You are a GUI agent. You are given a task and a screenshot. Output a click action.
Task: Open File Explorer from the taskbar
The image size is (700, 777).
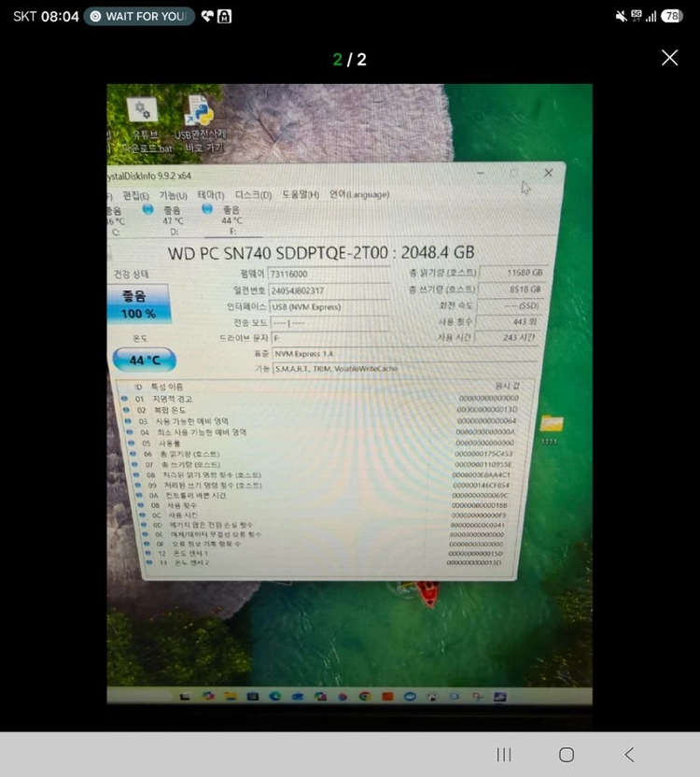point(231,697)
